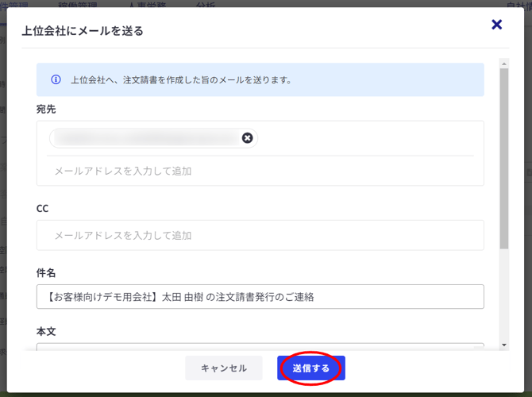Click the dialog's vertical scrollbar thumb

tap(503, 159)
